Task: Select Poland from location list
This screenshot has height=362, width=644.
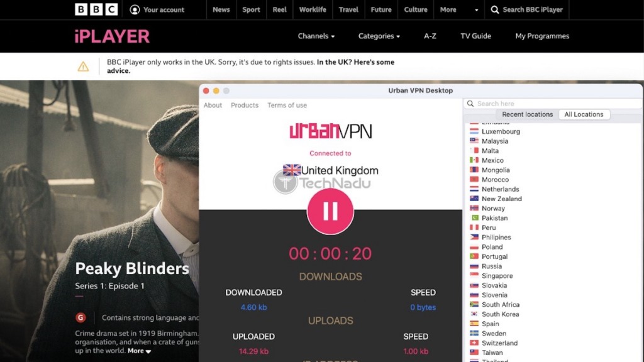Action: coord(492,246)
